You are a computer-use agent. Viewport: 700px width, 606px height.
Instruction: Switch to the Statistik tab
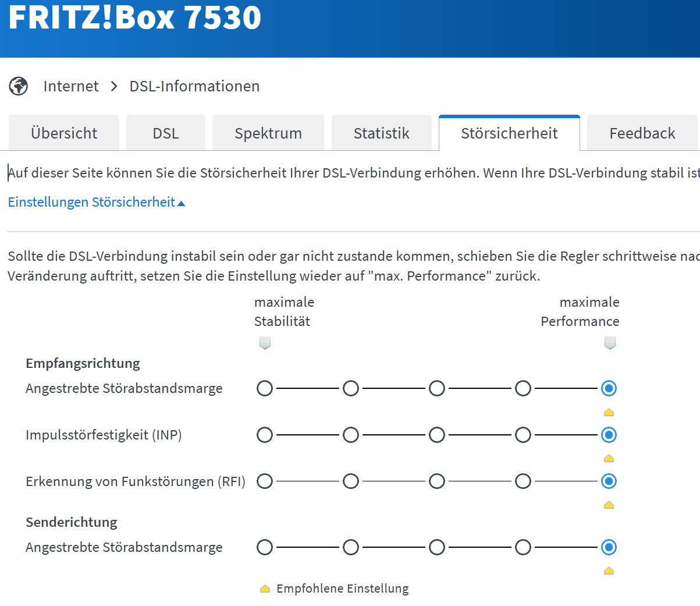(382, 133)
